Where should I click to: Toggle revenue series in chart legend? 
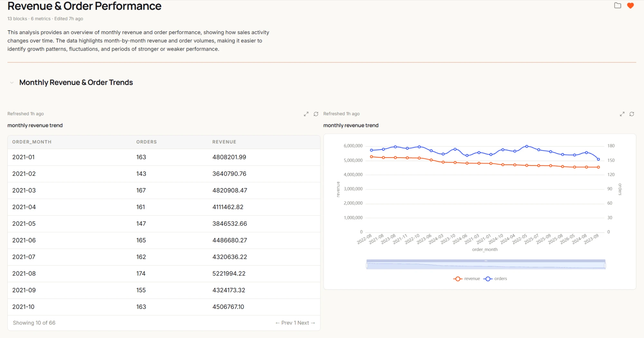[x=467, y=279]
